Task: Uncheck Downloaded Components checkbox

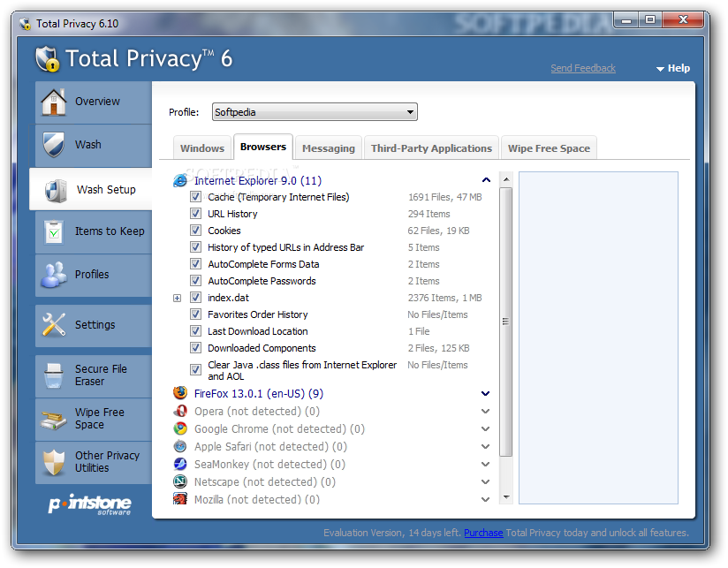Action: 195,347
